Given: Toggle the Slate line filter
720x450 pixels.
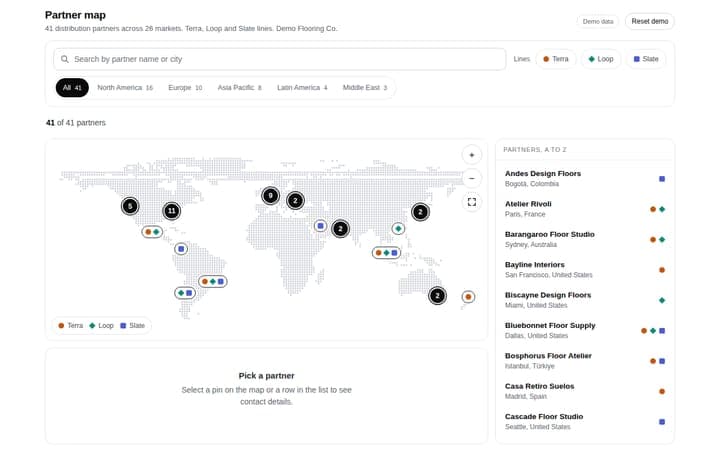Looking at the screenshot, I should pos(646,59).
